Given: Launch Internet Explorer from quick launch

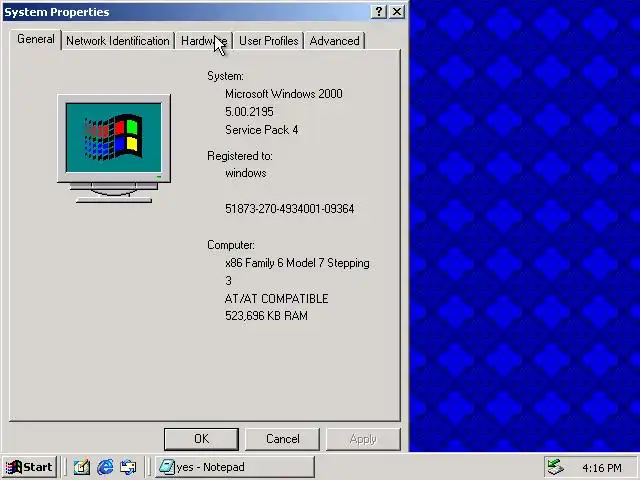Looking at the screenshot, I should [105, 467].
